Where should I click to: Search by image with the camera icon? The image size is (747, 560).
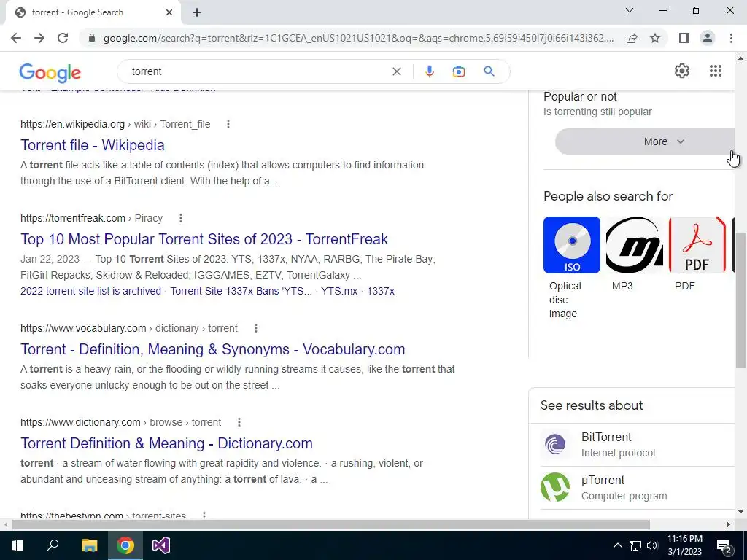click(x=459, y=71)
